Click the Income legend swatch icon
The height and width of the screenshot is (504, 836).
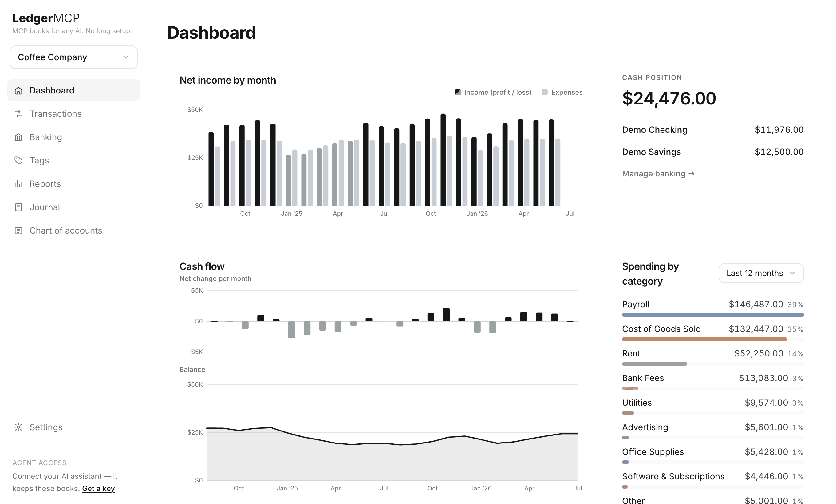(x=458, y=93)
